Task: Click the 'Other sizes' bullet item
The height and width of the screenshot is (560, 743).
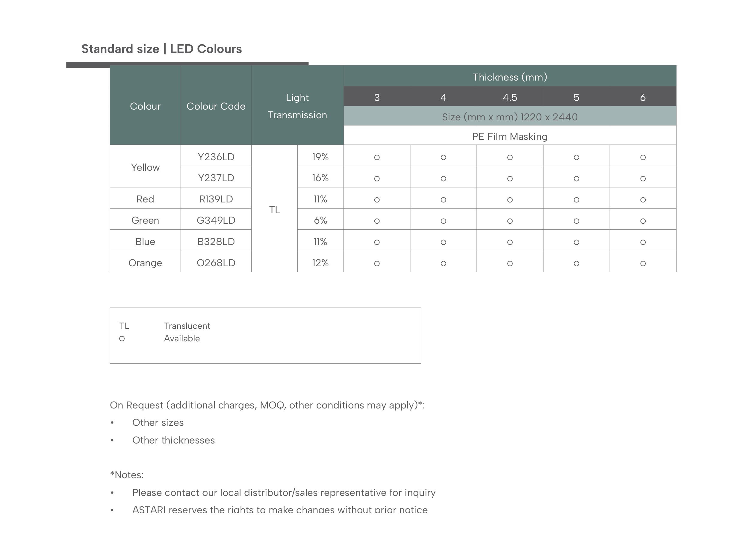Action: [x=158, y=422]
